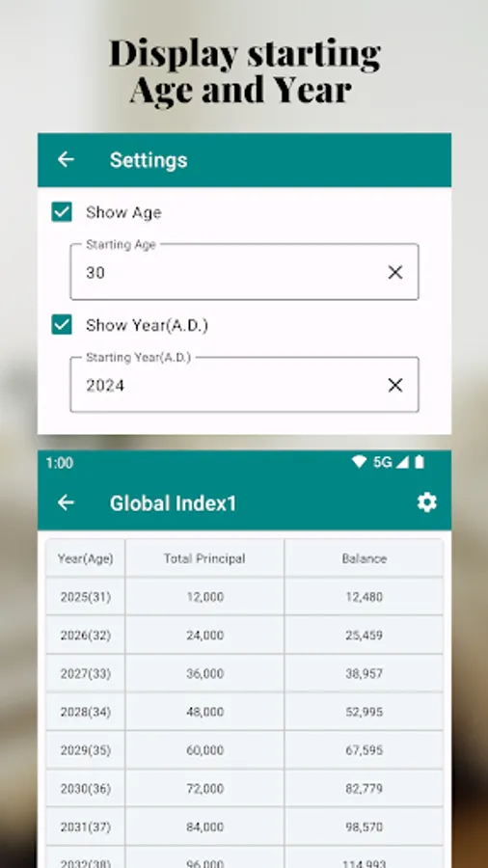Image resolution: width=488 pixels, height=868 pixels.
Task: Click the Show Age label
Action: (x=123, y=212)
